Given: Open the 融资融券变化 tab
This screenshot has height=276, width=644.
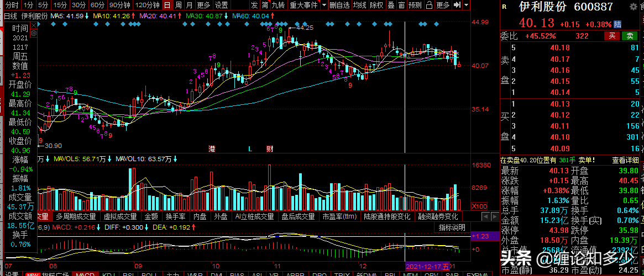Looking at the screenshot, I should [x=438, y=216].
